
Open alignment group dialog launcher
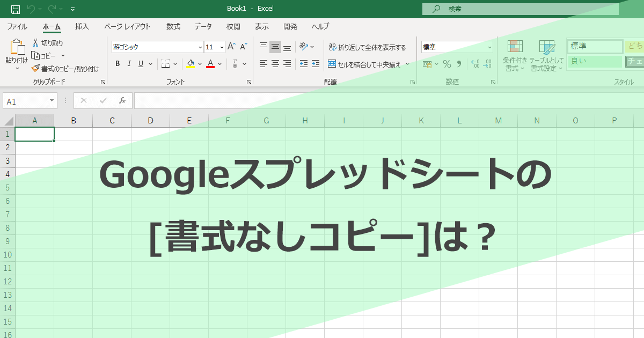[x=413, y=82]
